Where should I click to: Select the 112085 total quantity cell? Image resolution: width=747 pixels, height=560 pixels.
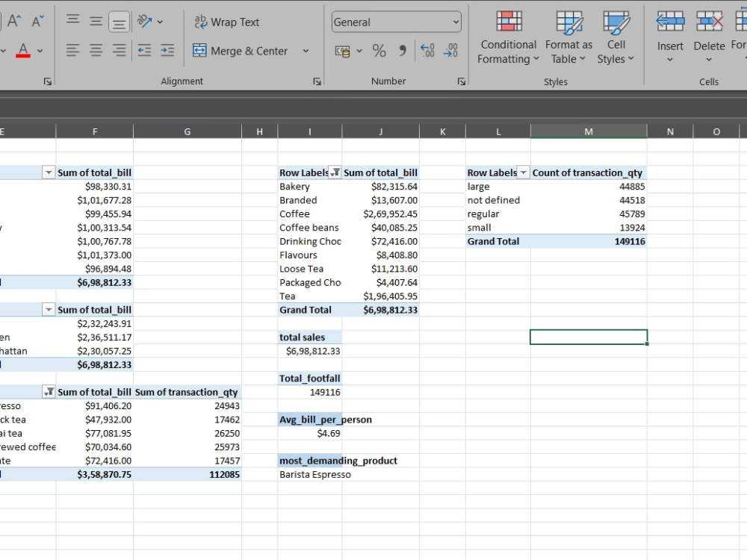pyautogui.click(x=187, y=474)
